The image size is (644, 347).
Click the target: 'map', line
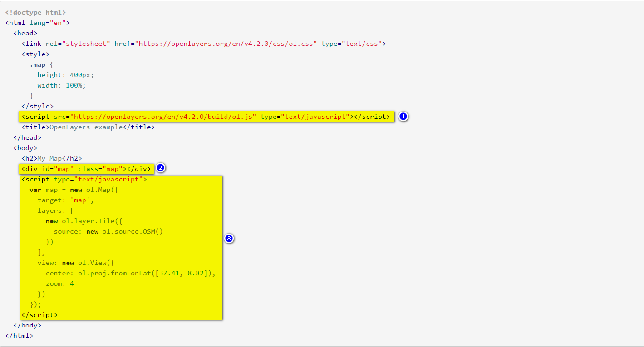[x=66, y=200]
